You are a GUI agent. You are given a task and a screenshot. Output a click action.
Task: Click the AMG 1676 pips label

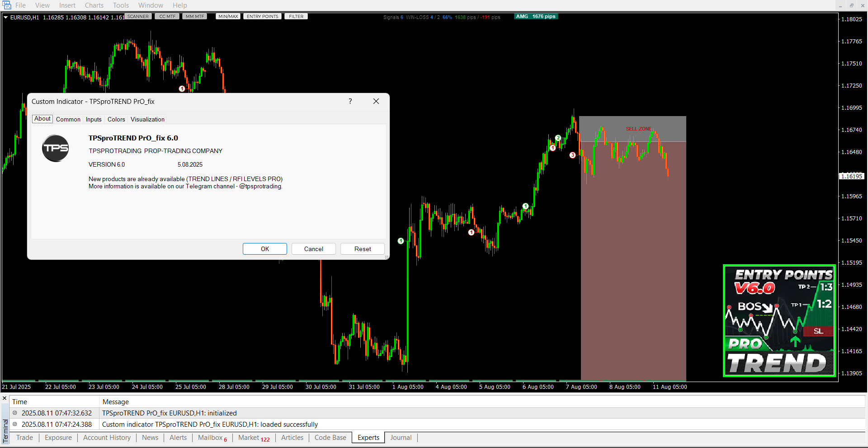click(536, 16)
